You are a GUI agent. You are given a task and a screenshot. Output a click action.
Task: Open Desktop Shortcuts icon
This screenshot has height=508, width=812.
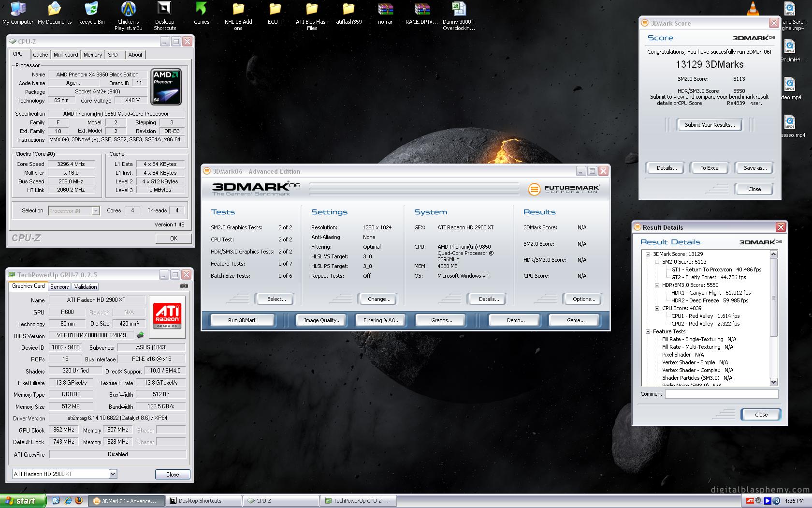coord(165,16)
